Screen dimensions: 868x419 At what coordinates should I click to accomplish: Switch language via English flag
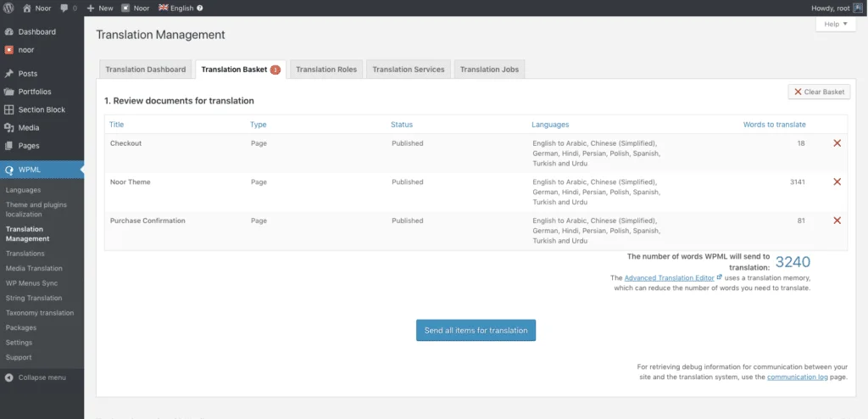176,8
